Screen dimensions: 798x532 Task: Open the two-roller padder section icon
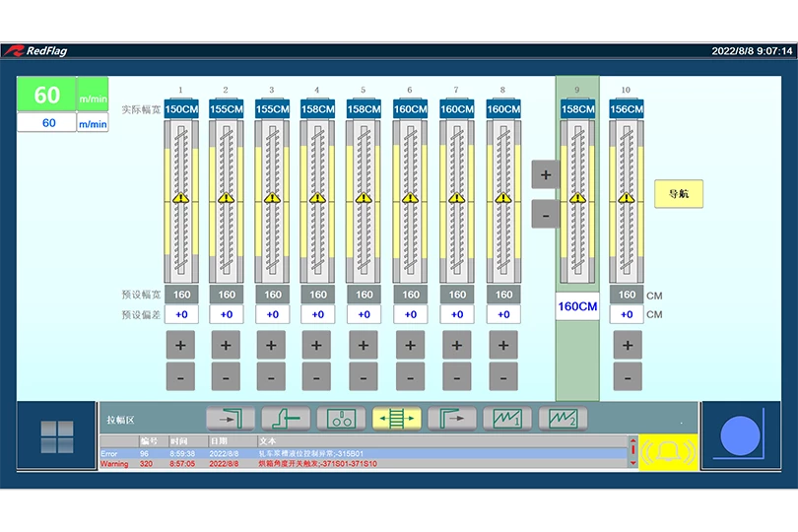click(x=341, y=419)
